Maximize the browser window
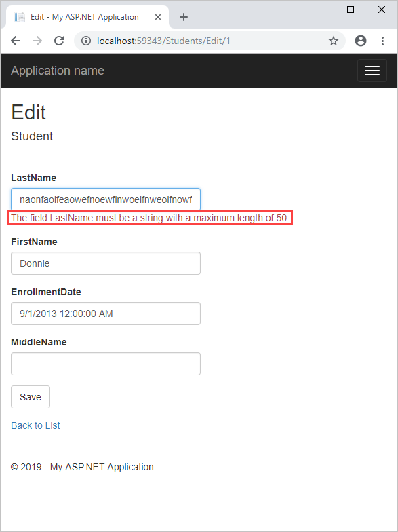Screen dimensions: 398x532 click(351, 9)
